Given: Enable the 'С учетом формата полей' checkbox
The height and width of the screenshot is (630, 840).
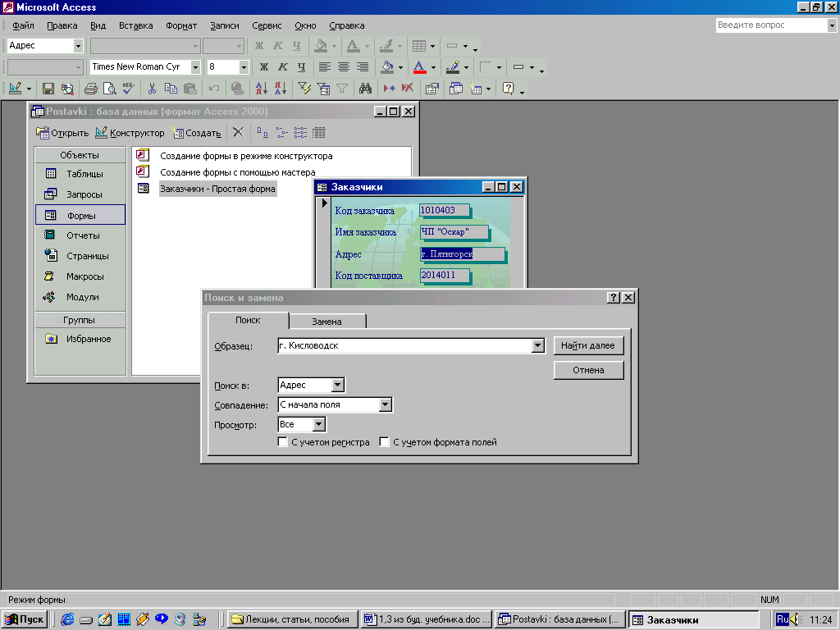Looking at the screenshot, I should [x=384, y=442].
